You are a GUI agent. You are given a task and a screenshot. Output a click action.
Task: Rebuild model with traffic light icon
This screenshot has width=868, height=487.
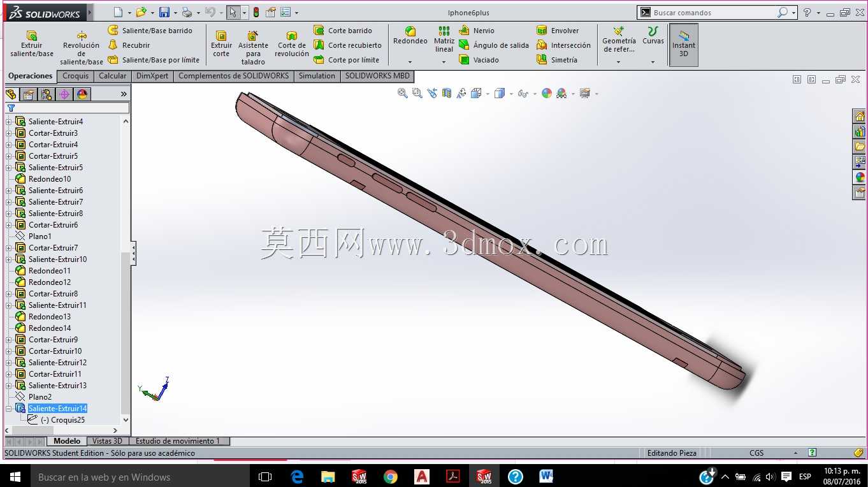pos(256,12)
